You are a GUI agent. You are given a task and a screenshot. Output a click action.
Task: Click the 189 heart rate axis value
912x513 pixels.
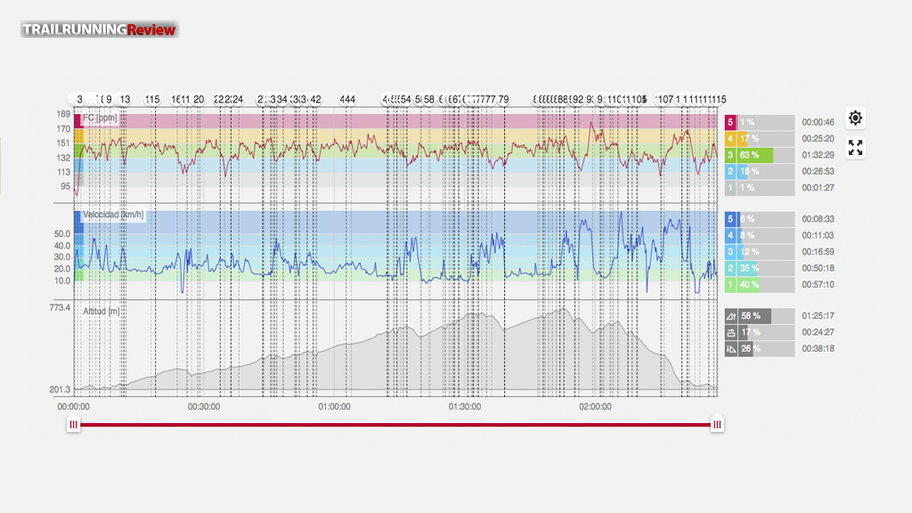[63, 114]
